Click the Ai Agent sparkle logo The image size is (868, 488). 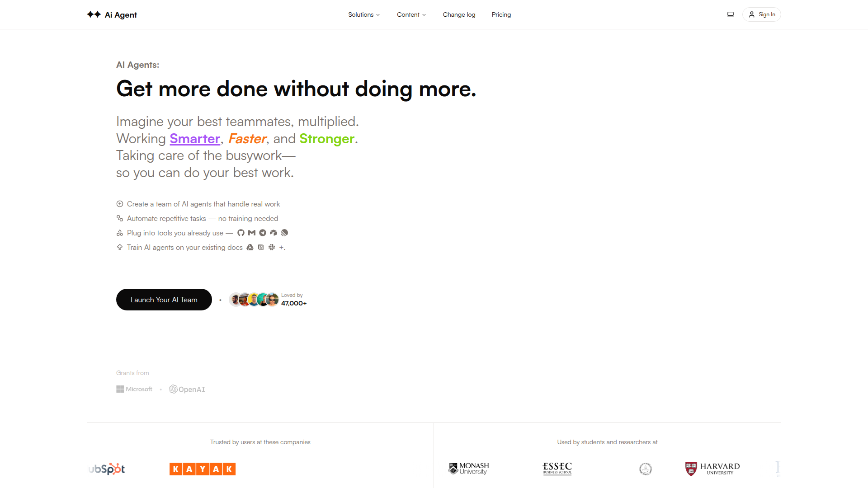click(x=94, y=14)
